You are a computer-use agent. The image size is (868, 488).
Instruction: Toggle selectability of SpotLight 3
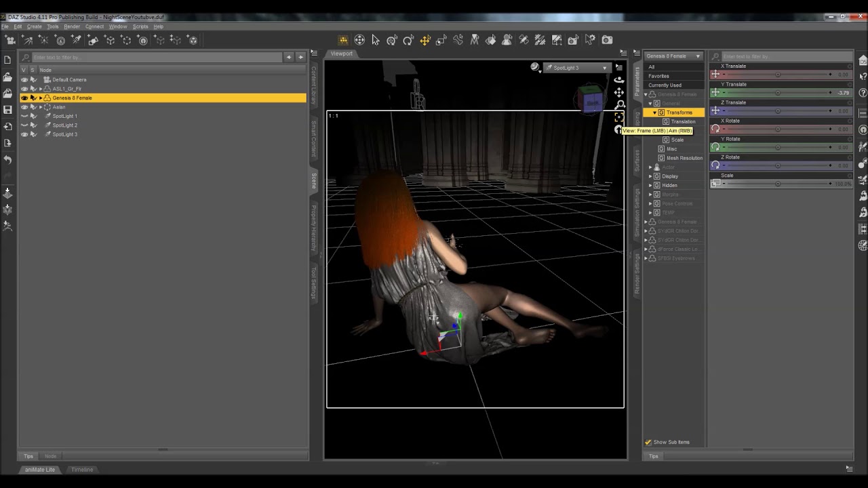pos(33,134)
